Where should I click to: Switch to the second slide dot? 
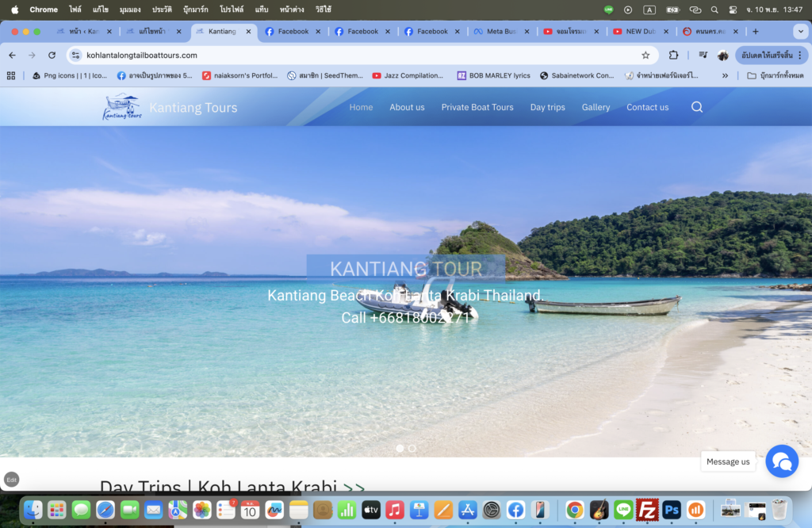[x=412, y=448]
